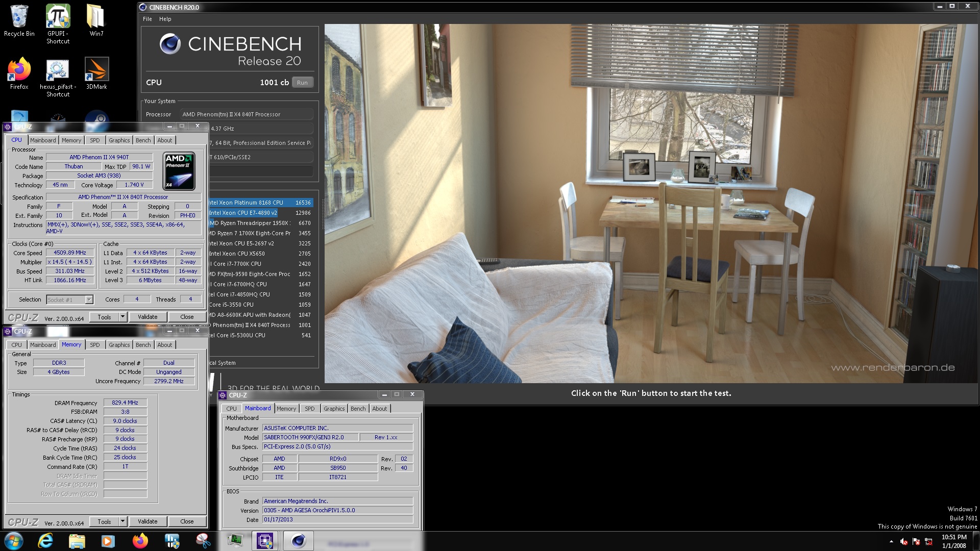
Task: Open the Win7 folder on the desktop
Action: pyautogui.click(x=96, y=20)
